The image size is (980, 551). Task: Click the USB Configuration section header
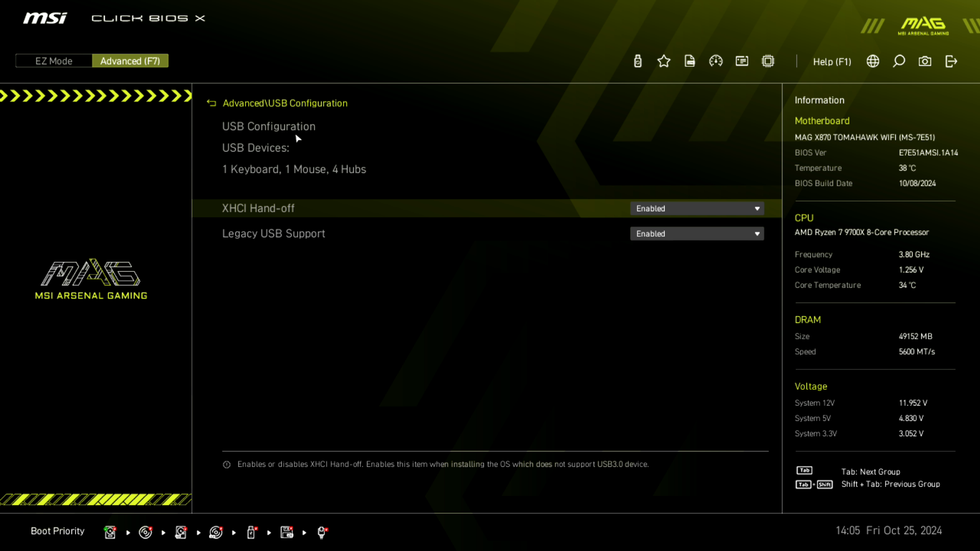click(x=268, y=126)
